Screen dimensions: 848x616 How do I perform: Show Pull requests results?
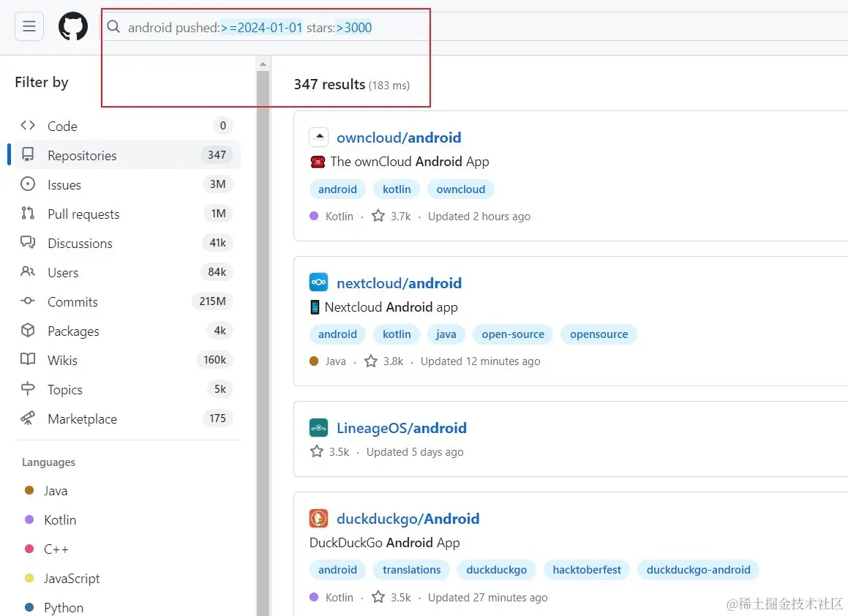pos(127,214)
